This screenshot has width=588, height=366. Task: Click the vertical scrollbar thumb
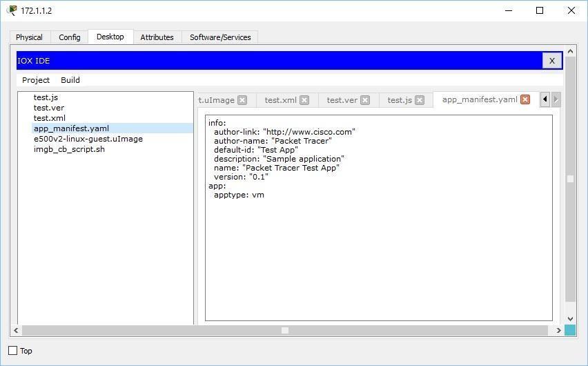tap(570, 179)
